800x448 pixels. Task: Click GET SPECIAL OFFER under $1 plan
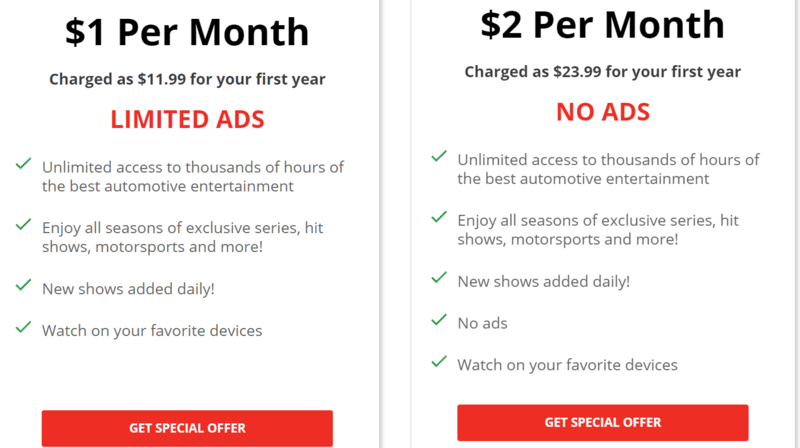(x=187, y=428)
